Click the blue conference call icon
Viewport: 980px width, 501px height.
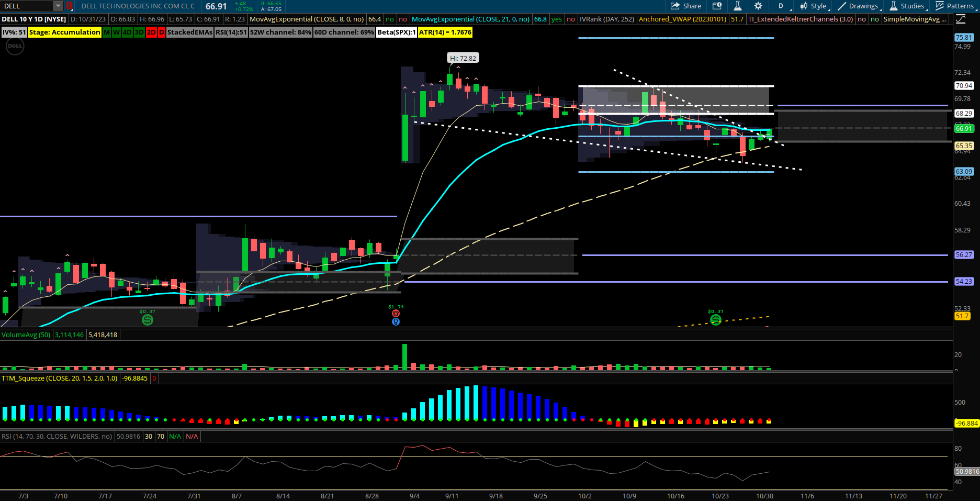tap(396, 322)
